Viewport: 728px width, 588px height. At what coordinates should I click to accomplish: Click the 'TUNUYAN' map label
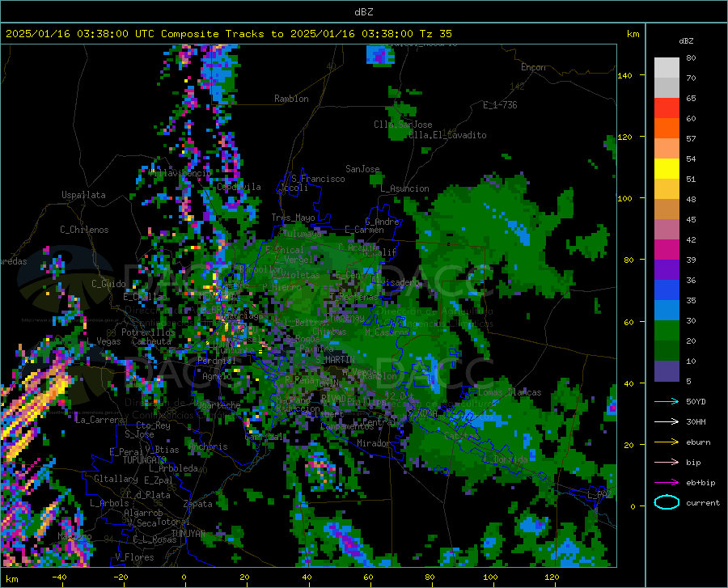(188, 534)
